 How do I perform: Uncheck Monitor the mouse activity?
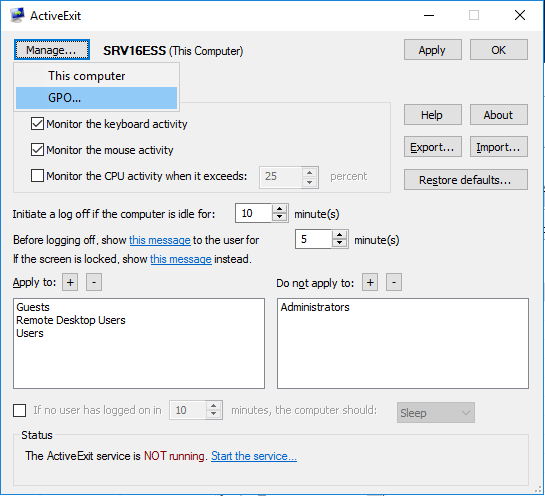pos(37,150)
